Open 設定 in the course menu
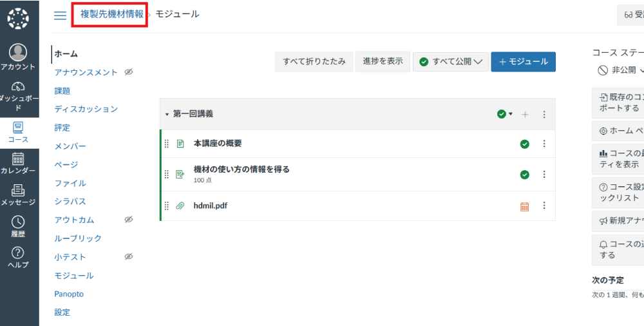Screen dimensions: 644x326 tap(62, 312)
